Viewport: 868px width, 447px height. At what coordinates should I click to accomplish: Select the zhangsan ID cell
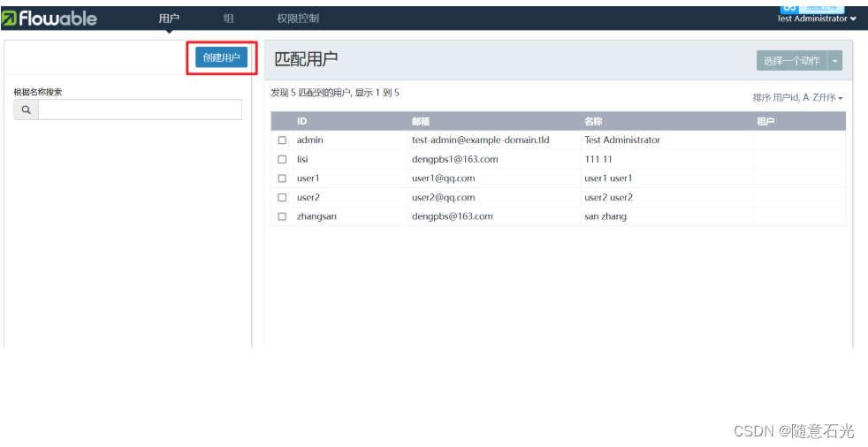click(316, 216)
